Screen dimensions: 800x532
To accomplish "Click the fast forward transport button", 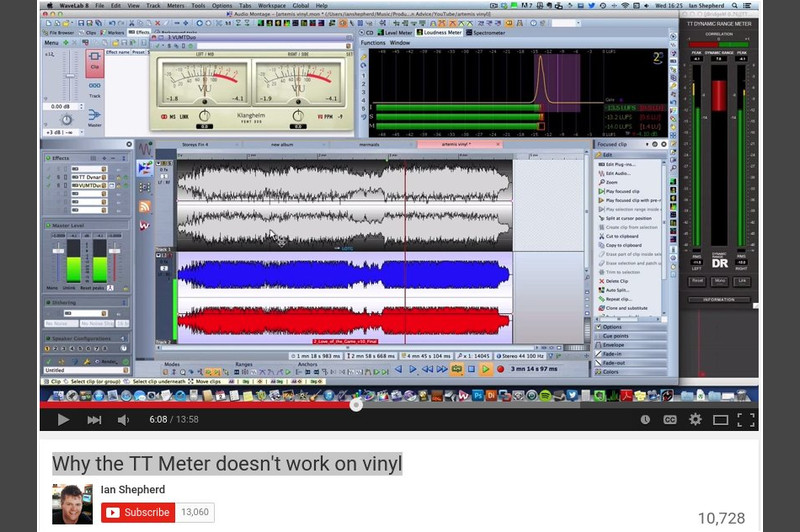I will click(442, 369).
